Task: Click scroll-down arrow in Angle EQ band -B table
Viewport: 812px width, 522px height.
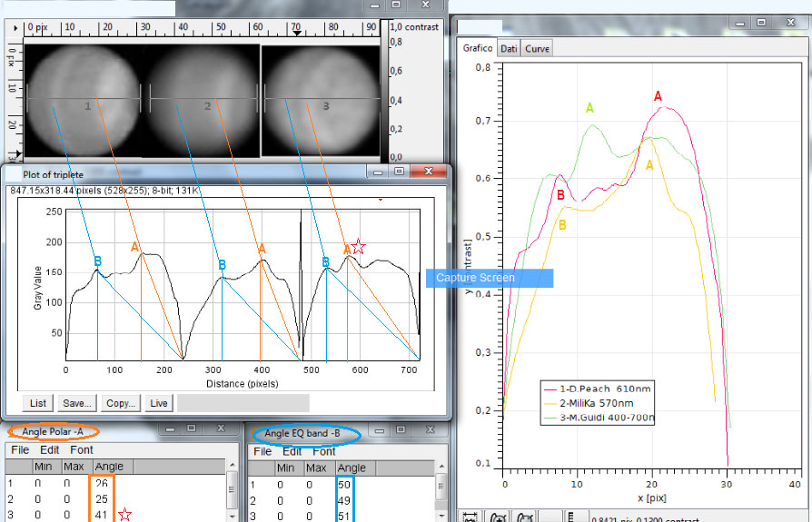Action: [441, 517]
